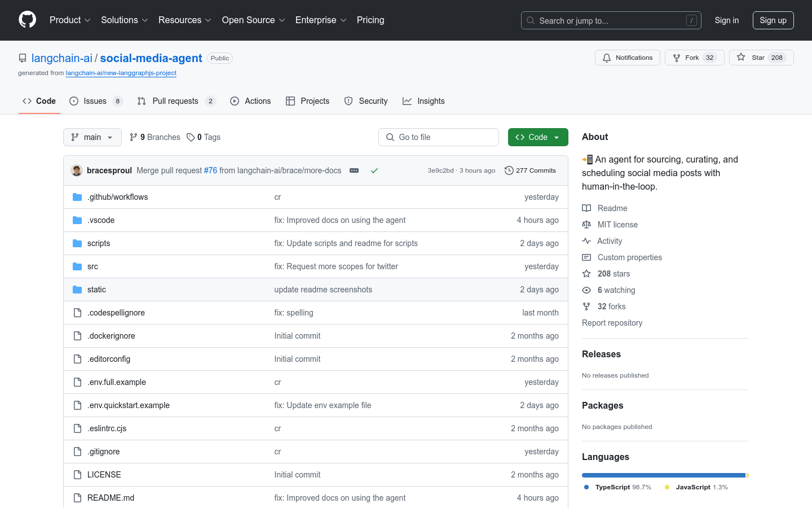Report repository link
The height and width of the screenshot is (508, 812).
(x=612, y=323)
